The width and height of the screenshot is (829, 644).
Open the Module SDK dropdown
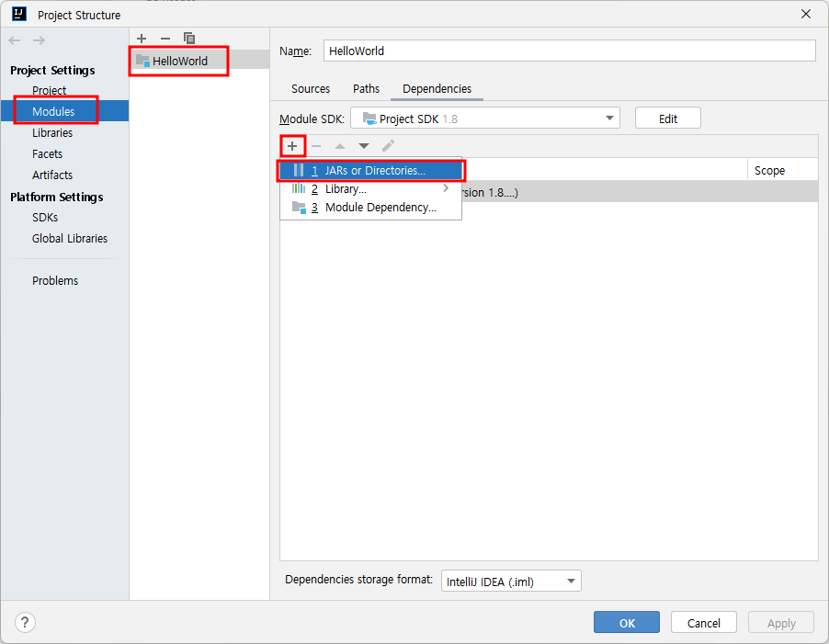pos(485,119)
